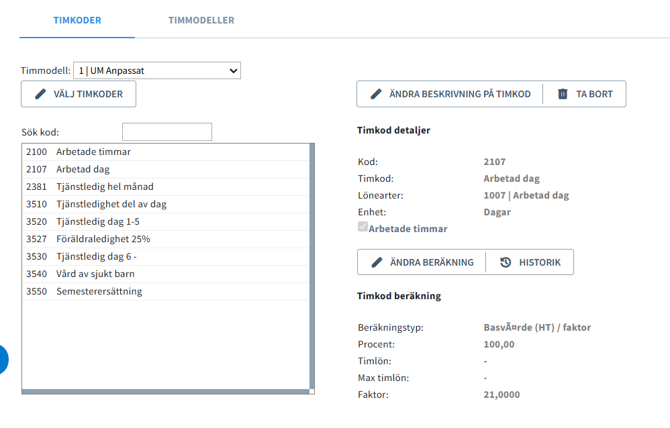Open the Timmodell dropdown

(x=157, y=71)
